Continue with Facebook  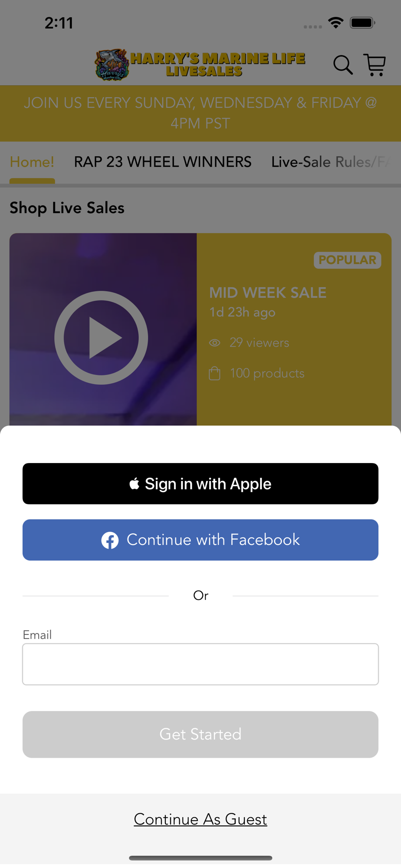200,540
